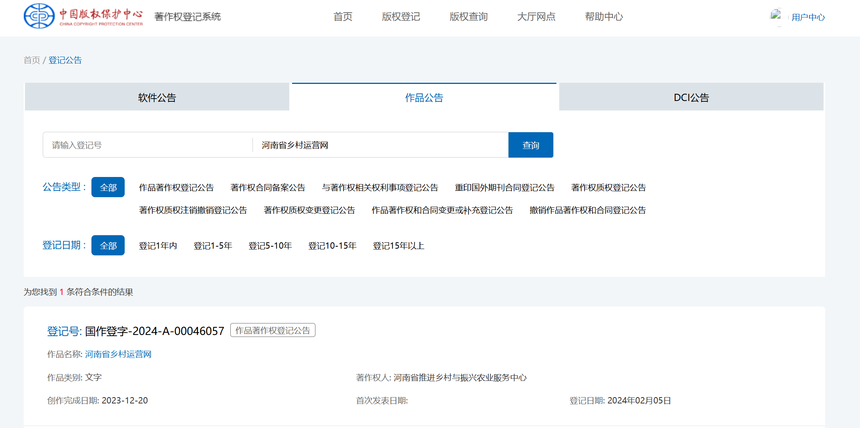Click registration number 国作登字-2024-A-00046057

click(155, 331)
